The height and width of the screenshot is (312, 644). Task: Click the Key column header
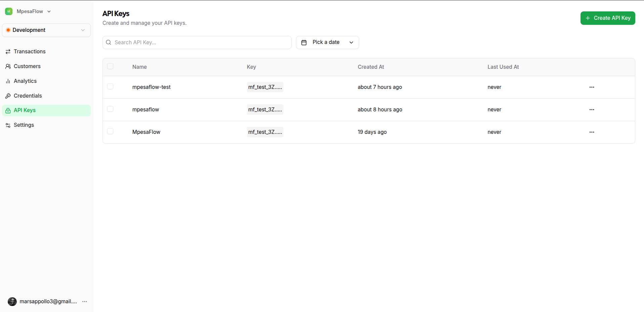251,67
